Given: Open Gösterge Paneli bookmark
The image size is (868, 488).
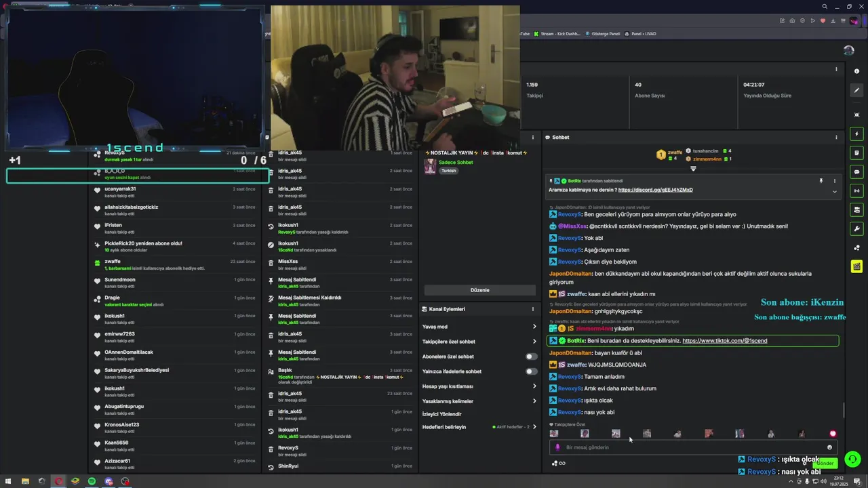Looking at the screenshot, I should coord(602,34).
